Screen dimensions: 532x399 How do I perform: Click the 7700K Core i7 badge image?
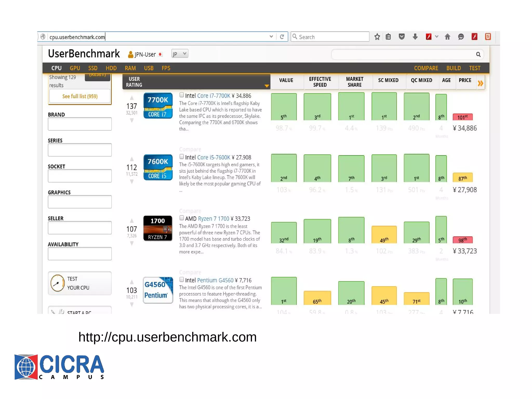tap(158, 106)
